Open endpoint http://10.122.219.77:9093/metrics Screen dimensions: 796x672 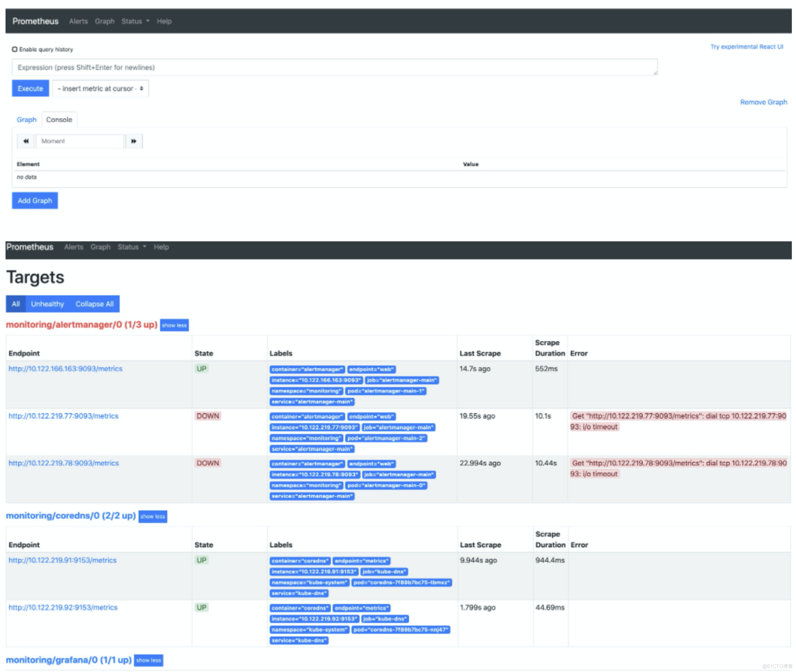click(x=63, y=416)
